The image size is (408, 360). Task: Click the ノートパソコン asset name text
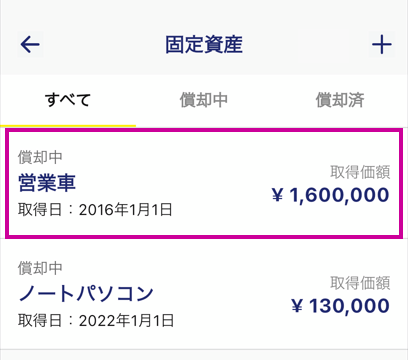[86, 293]
